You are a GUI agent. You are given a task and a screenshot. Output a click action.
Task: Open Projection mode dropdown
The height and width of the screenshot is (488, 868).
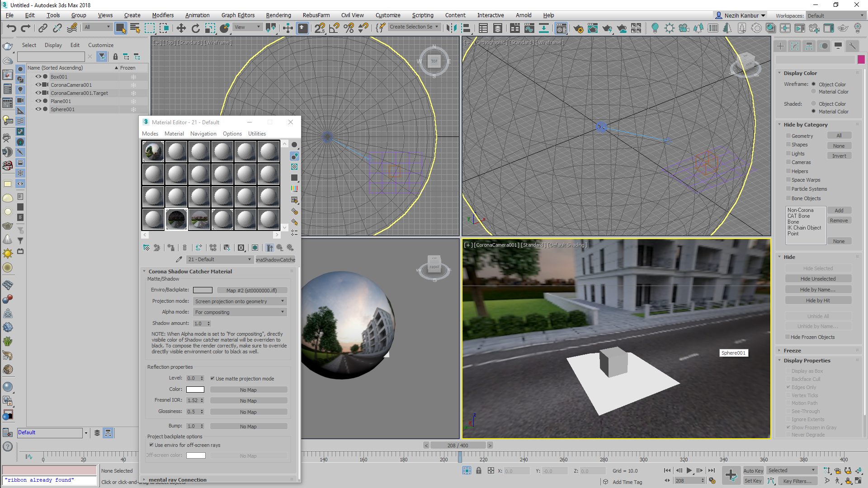click(240, 301)
